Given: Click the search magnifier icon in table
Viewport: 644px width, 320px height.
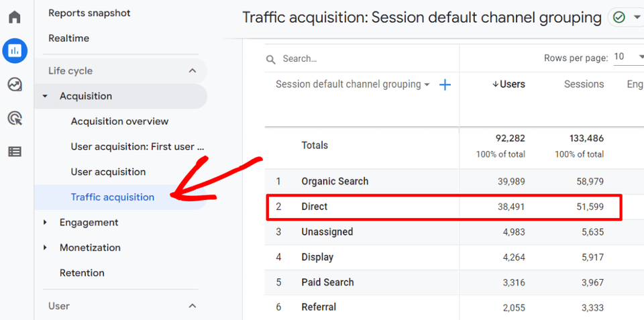Looking at the screenshot, I should point(271,59).
